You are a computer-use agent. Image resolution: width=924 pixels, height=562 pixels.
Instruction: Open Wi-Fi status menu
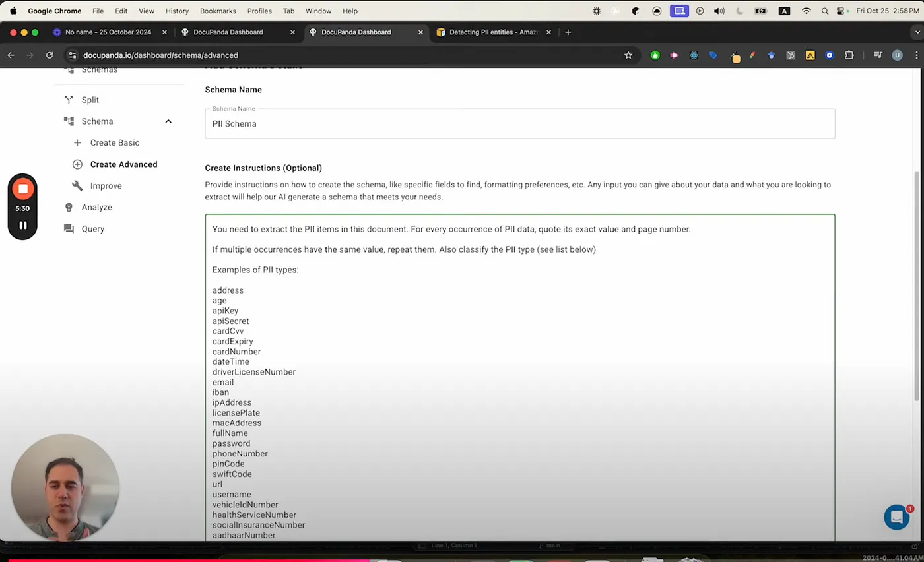click(x=806, y=11)
